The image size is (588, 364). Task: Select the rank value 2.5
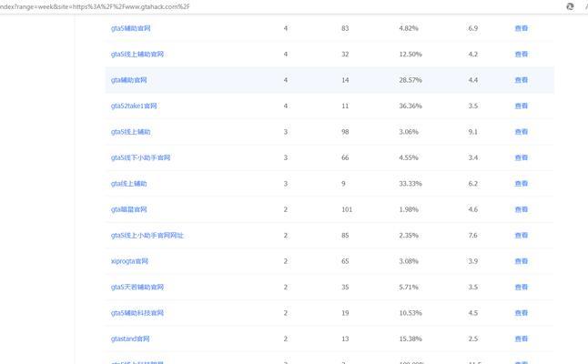[x=473, y=339]
